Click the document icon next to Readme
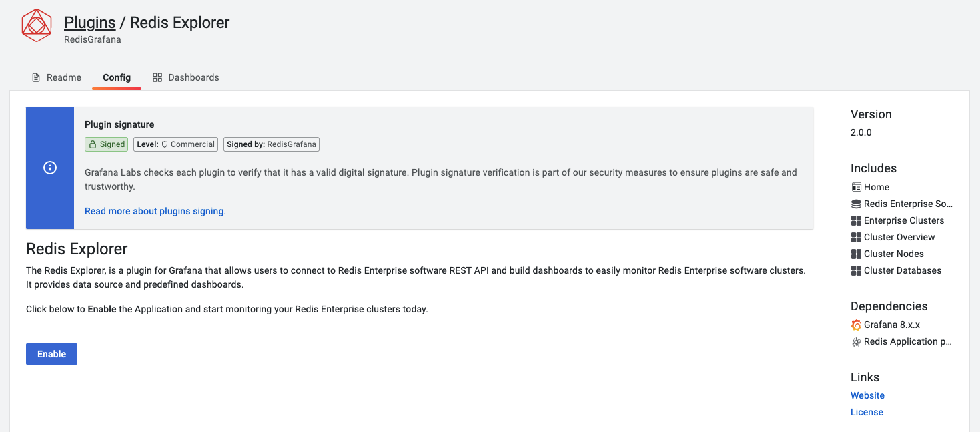Screen dimensions: 980x432 point(35,77)
